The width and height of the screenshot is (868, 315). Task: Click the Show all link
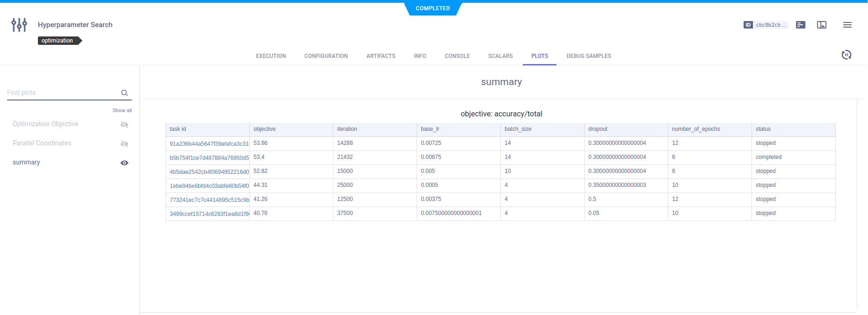[122, 111]
